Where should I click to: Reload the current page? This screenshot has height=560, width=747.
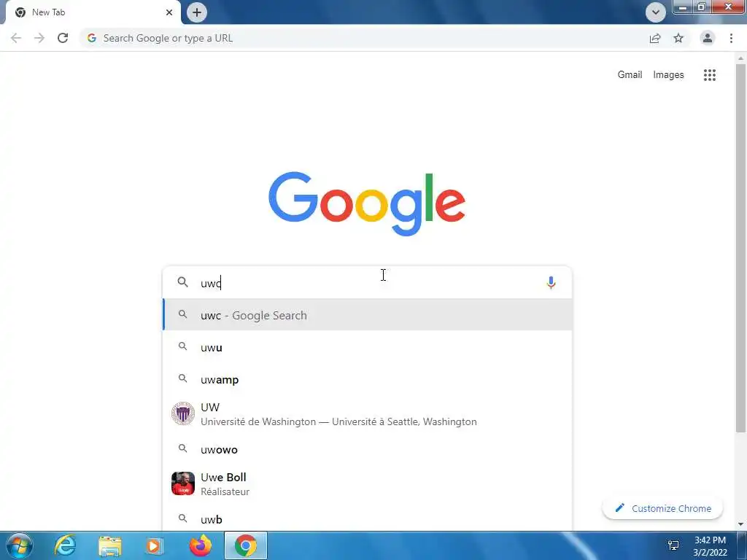pyautogui.click(x=63, y=38)
